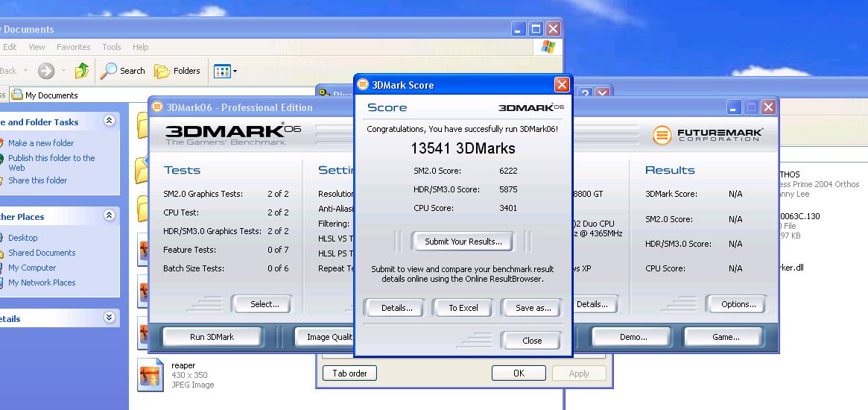Click the HDR/SM3.0 Score value 5875
This screenshot has height=410, width=868.
[x=508, y=189]
